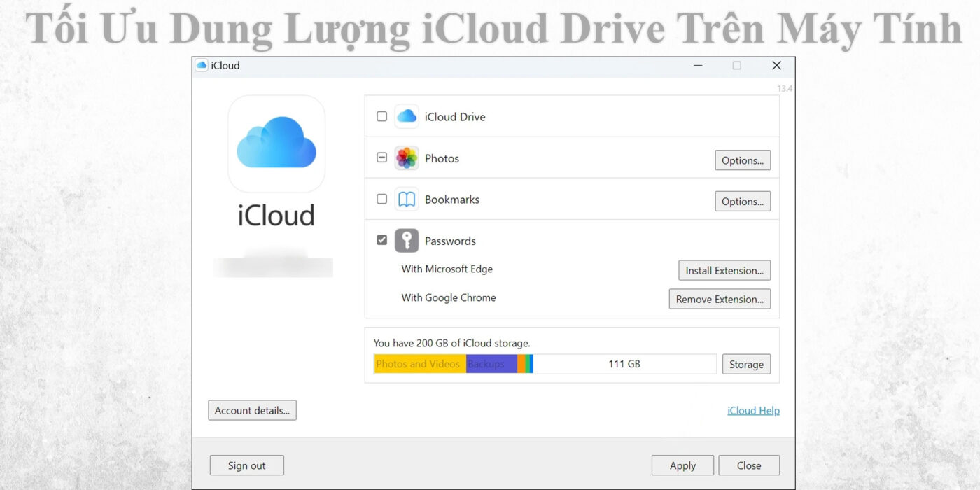Click the 'With Google Chrome' text

click(449, 297)
